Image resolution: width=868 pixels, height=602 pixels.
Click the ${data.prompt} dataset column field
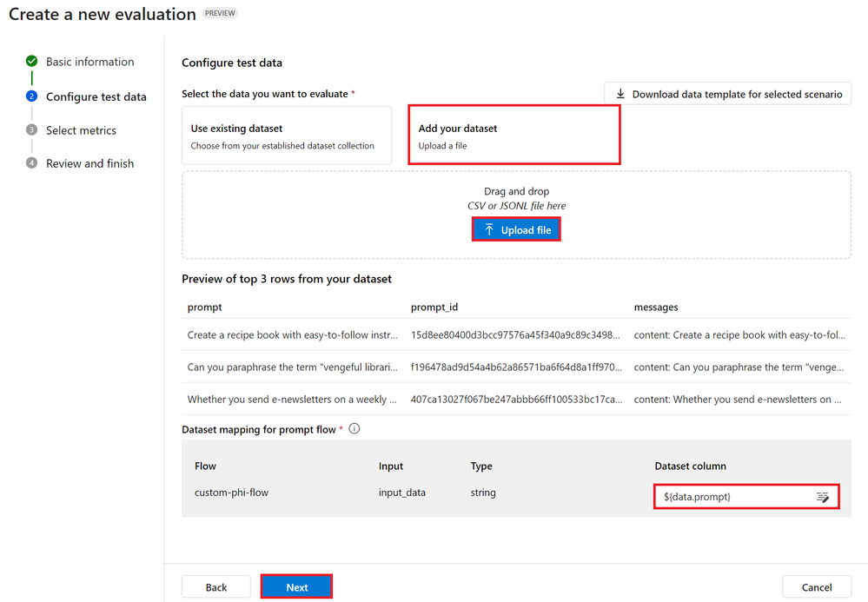(746, 497)
